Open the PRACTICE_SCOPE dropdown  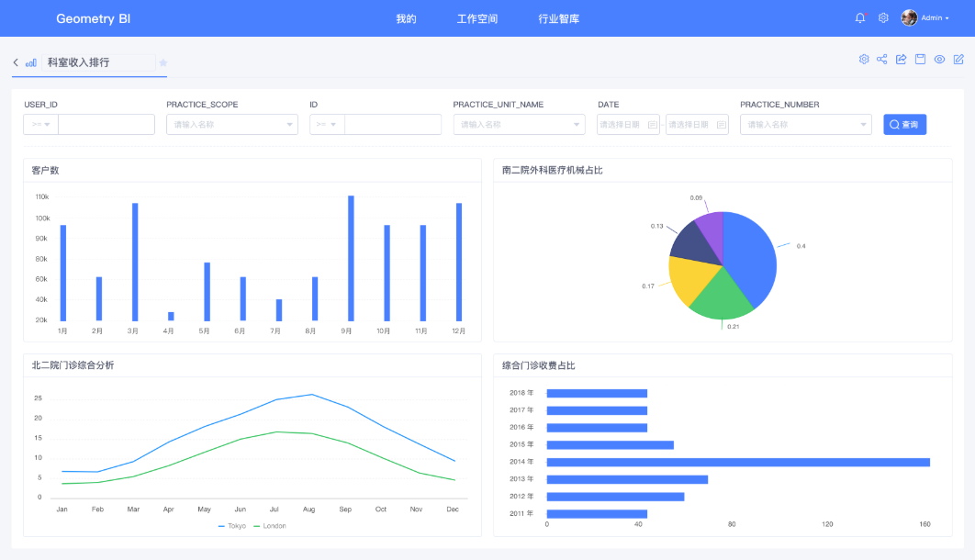click(x=232, y=124)
